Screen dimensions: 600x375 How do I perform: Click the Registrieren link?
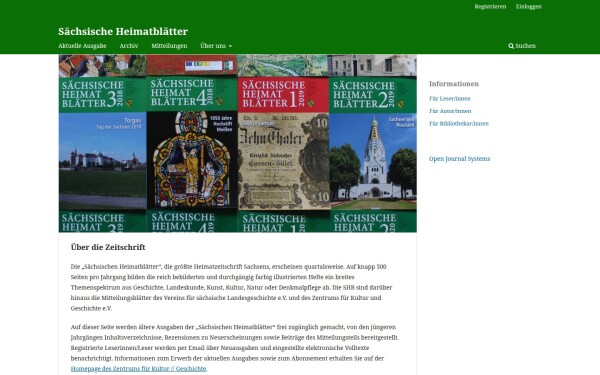pos(490,7)
